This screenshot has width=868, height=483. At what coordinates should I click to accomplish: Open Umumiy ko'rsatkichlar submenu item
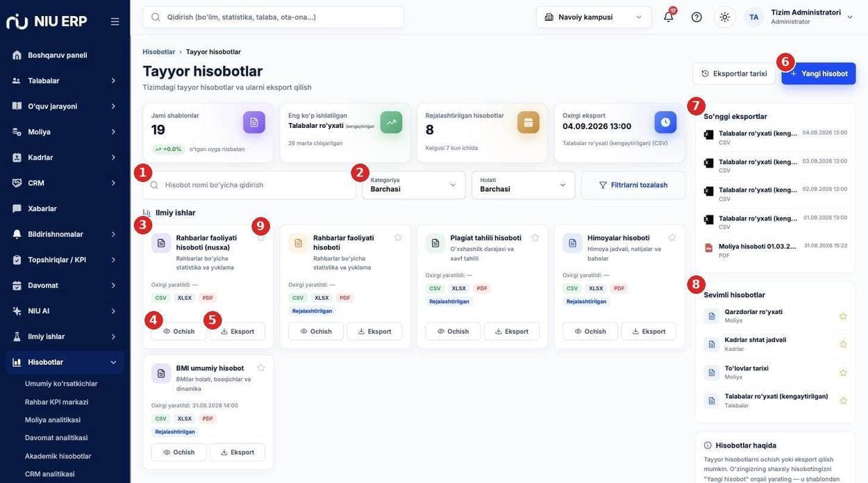coord(61,384)
